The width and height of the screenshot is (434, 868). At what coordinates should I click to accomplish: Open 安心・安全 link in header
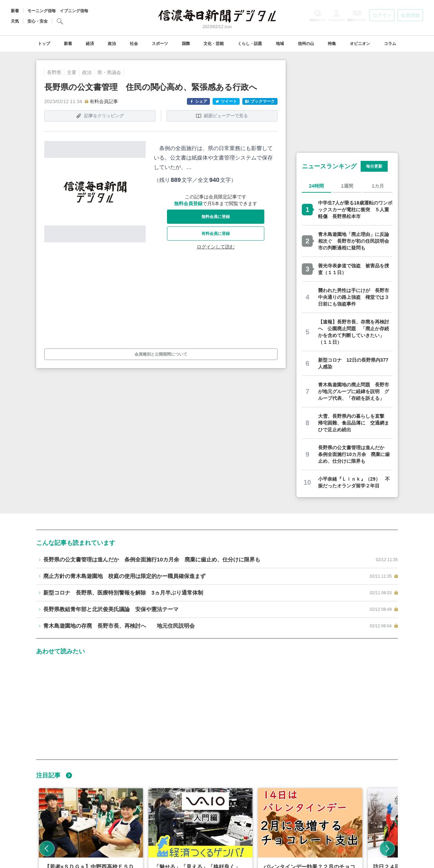(38, 21)
